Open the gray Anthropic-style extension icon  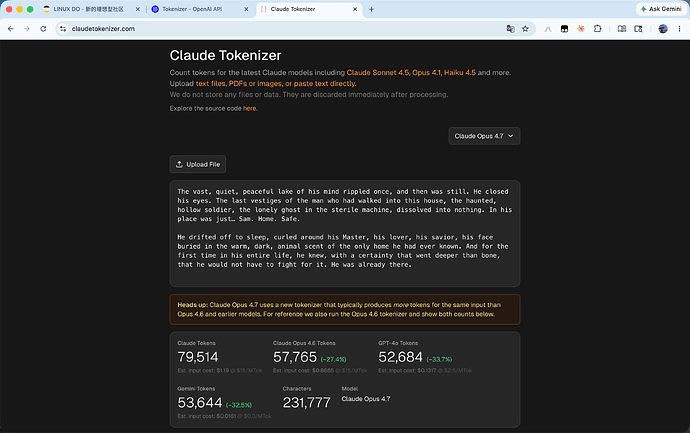pyautogui.click(x=548, y=29)
